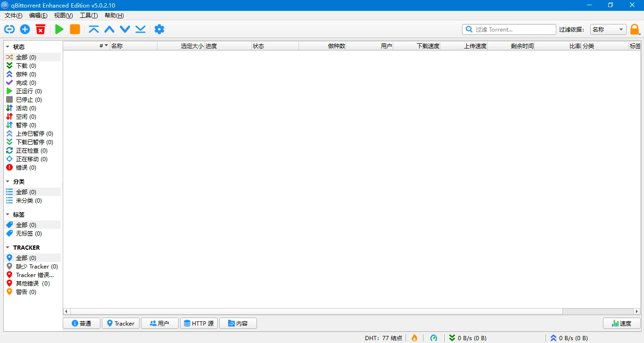Move torrent to top of queue
644x343 pixels.
point(94,29)
